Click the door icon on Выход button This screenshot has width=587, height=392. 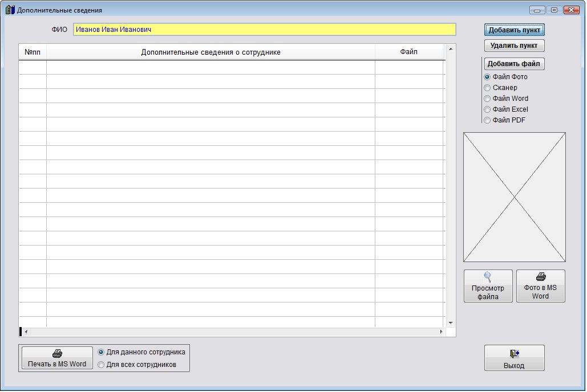[x=515, y=354]
